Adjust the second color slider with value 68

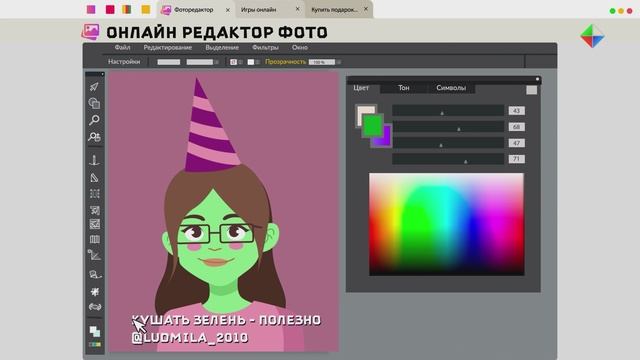point(448,127)
